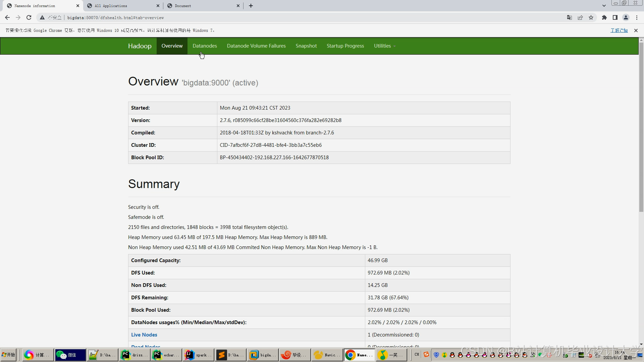
Task: Toggle the browser side panel icon
Action: click(x=615, y=17)
